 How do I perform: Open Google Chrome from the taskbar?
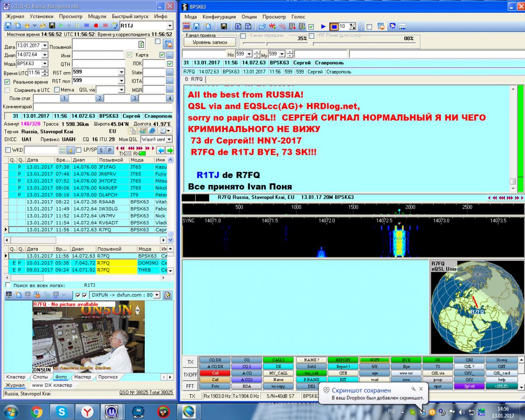(37, 411)
